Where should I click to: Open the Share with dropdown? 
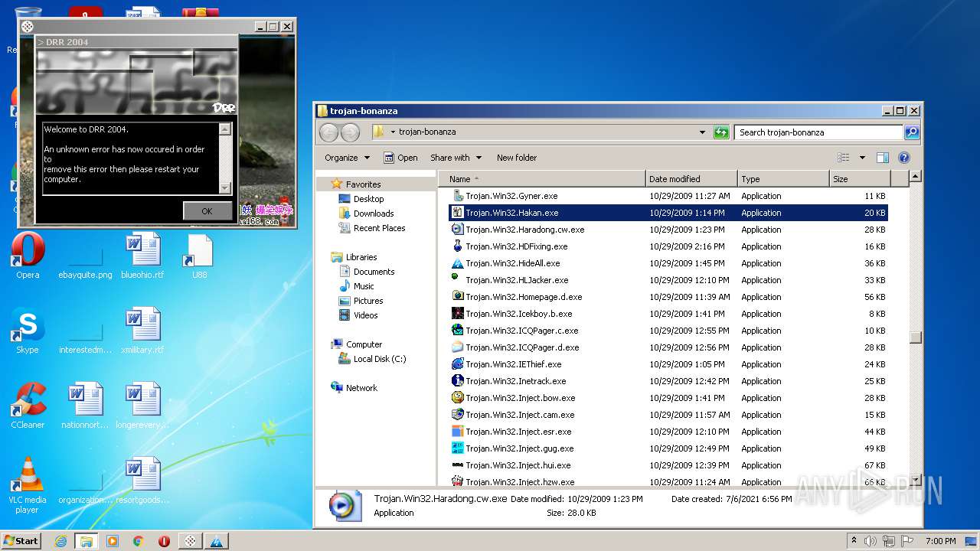click(456, 158)
